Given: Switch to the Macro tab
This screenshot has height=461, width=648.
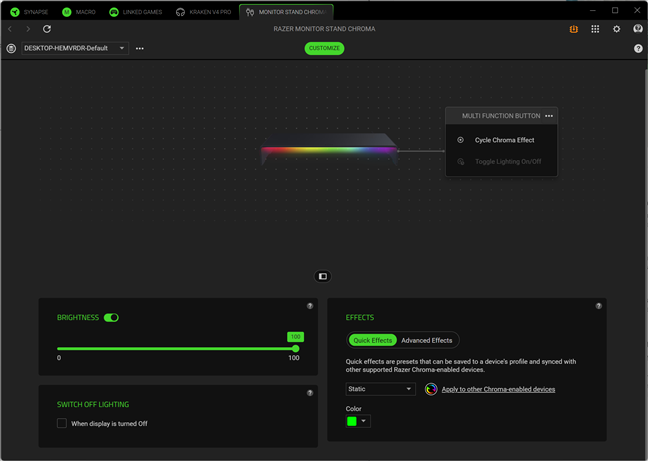Looking at the screenshot, I should 79,12.
